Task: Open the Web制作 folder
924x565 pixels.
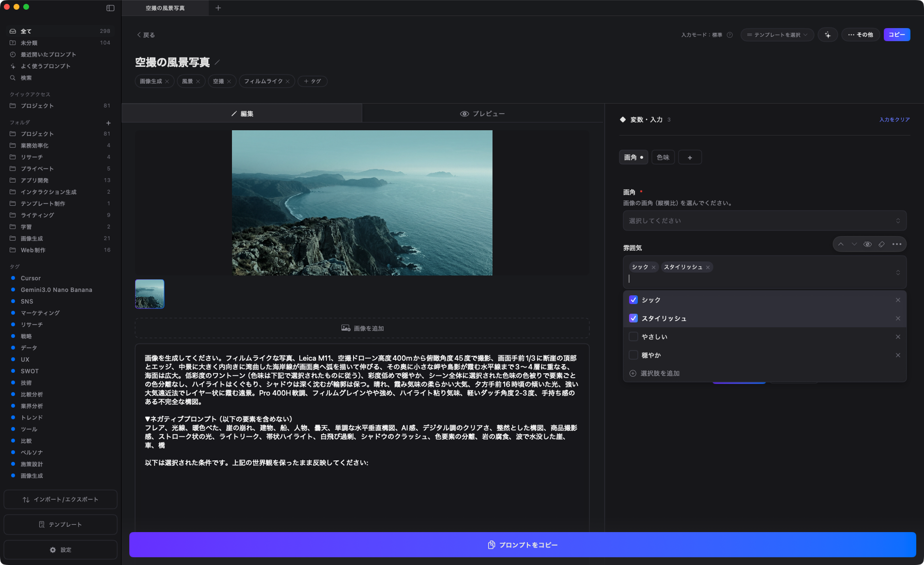Action: click(x=60, y=250)
